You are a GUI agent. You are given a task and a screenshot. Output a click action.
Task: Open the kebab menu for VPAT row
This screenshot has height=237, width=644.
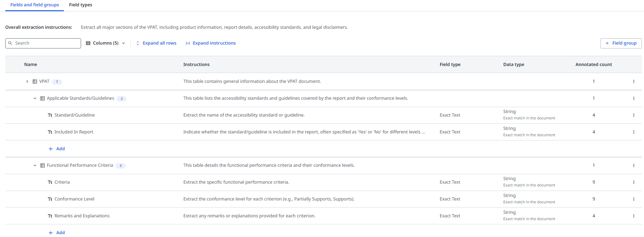coord(633,81)
